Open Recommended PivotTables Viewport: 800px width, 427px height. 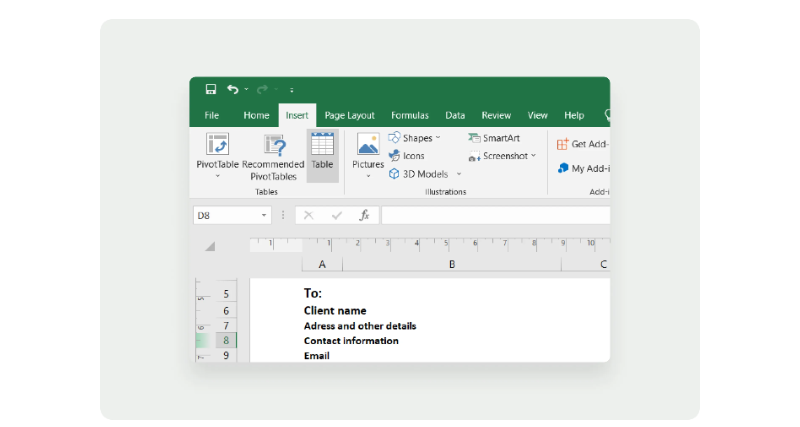tap(273, 157)
